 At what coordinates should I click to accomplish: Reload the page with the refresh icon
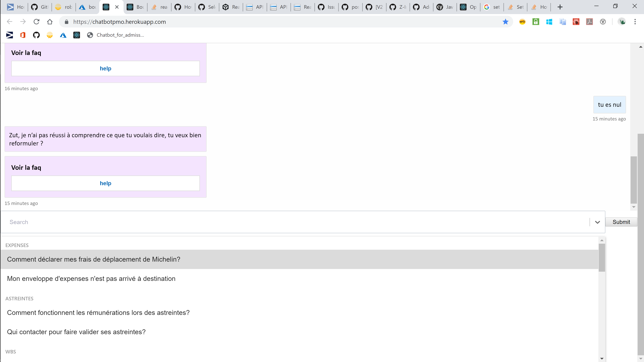(x=37, y=22)
